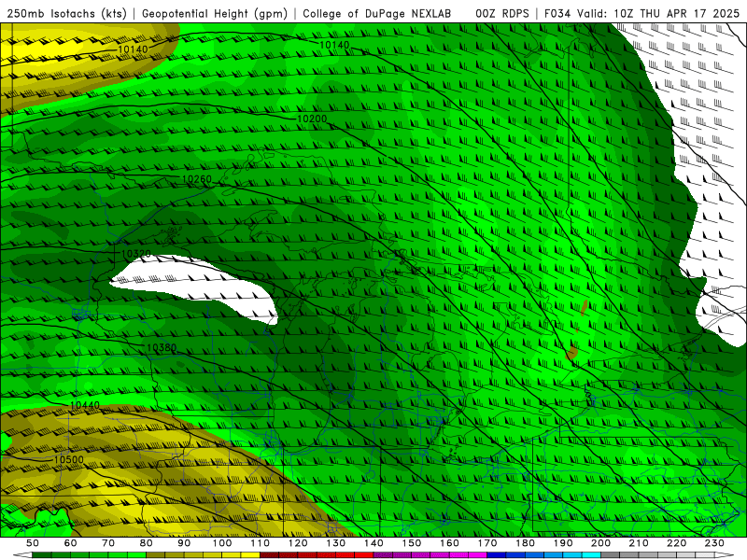The height and width of the screenshot is (560, 747).
Task: Click the bright red colorbar segment under 130
Action: pyautogui.click(x=345, y=555)
